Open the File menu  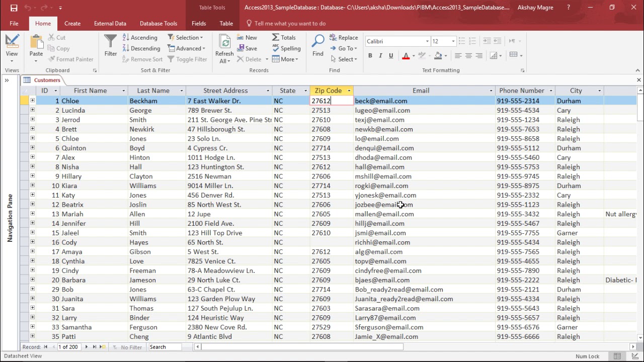click(x=14, y=24)
